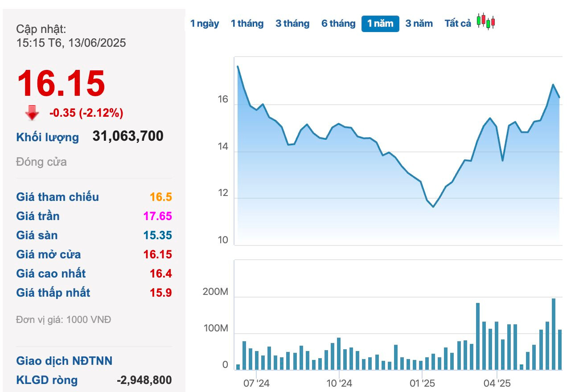Open the 3 năm chart range
Screen dimensions: 575x392
tap(419, 24)
